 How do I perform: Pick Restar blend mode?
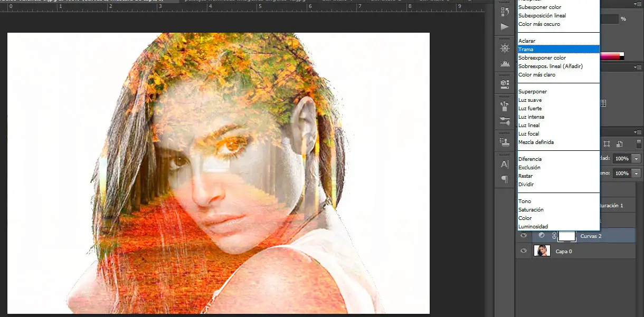point(558,176)
